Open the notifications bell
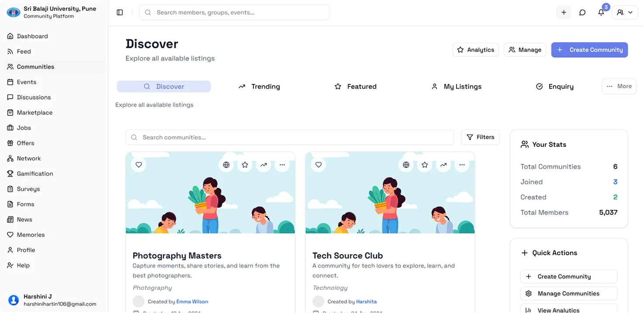644x313 pixels. click(x=601, y=13)
